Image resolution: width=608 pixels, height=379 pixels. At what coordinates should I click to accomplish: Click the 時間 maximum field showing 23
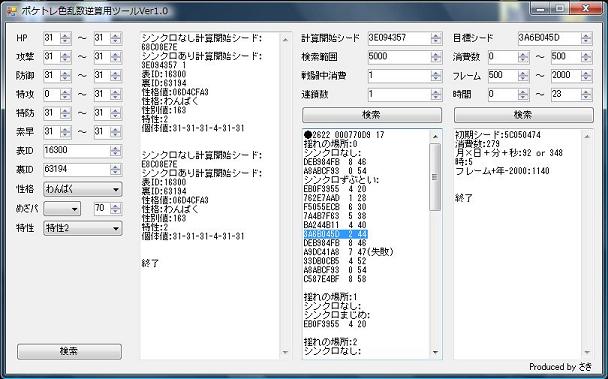572,94
